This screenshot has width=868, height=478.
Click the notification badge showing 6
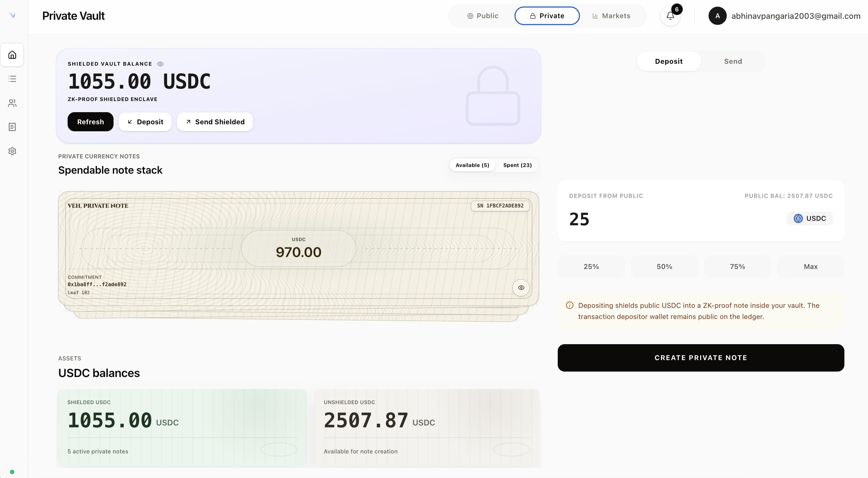pyautogui.click(x=677, y=10)
